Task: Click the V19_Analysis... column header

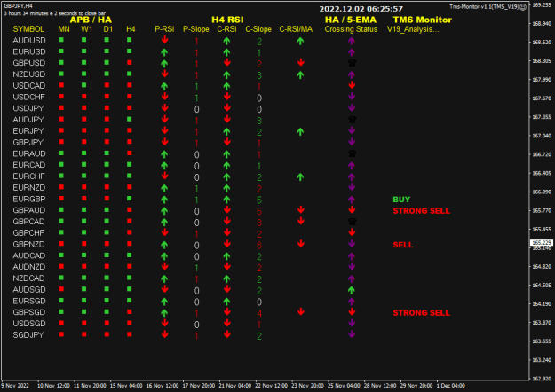Action: pos(413,29)
